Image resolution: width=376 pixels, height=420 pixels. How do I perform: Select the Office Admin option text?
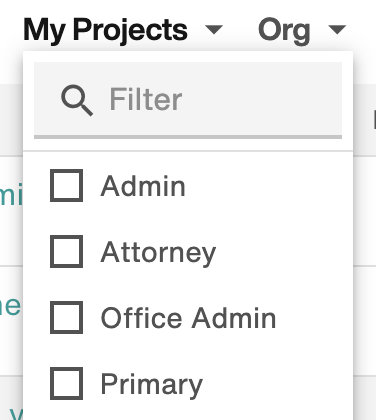188,318
